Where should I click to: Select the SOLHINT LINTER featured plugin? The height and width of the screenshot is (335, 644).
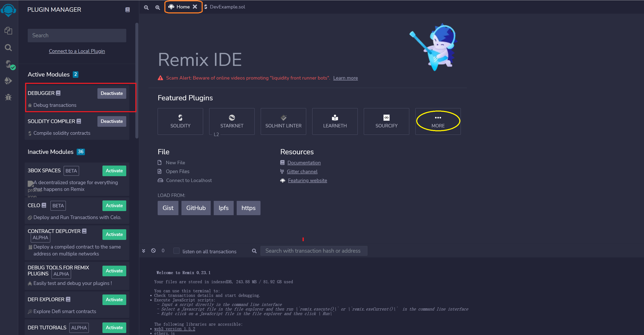point(283,121)
